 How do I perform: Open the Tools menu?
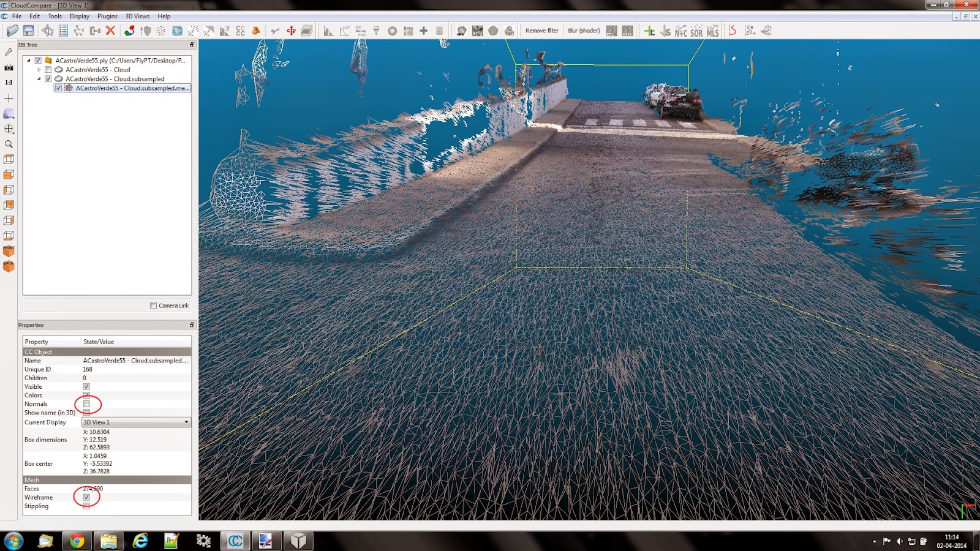coord(55,17)
